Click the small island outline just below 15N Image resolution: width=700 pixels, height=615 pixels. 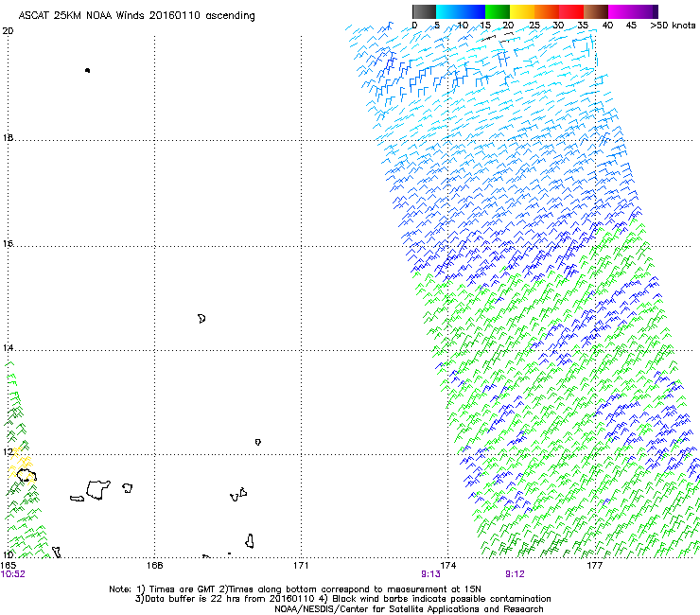point(201,319)
